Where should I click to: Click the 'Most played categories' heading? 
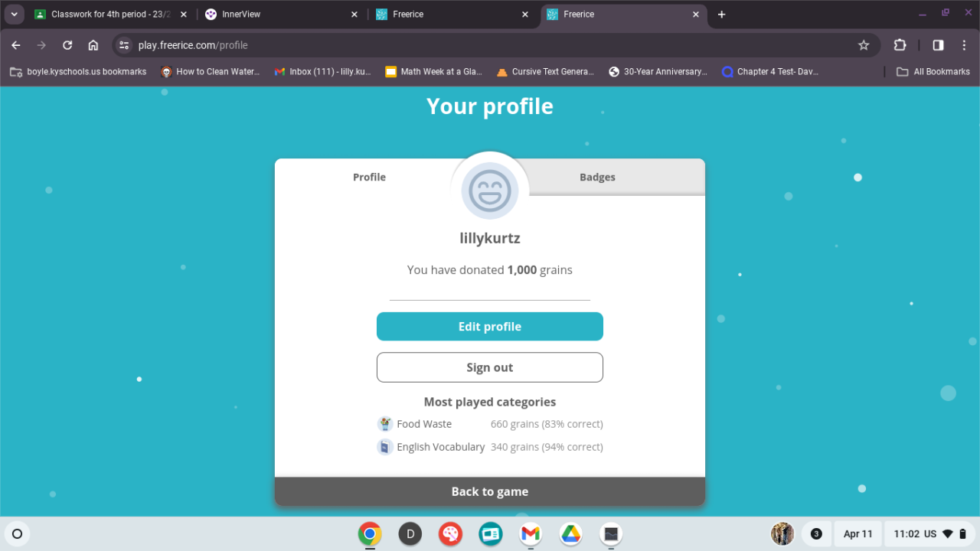tap(490, 402)
